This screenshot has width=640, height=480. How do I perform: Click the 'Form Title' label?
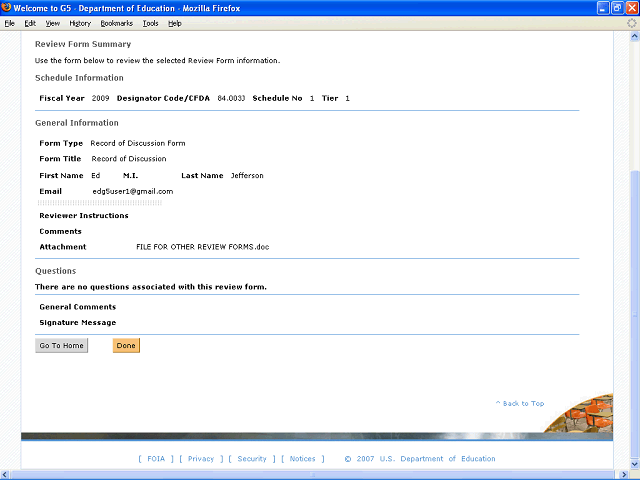point(60,159)
